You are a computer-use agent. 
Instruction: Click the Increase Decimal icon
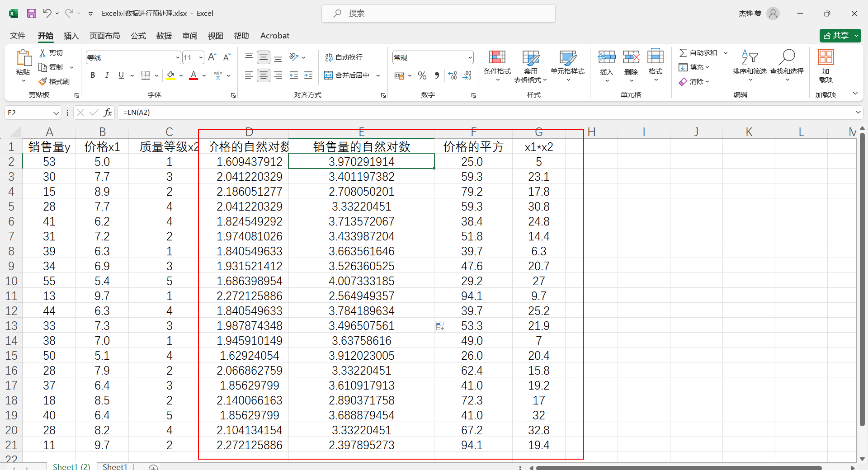(453, 75)
